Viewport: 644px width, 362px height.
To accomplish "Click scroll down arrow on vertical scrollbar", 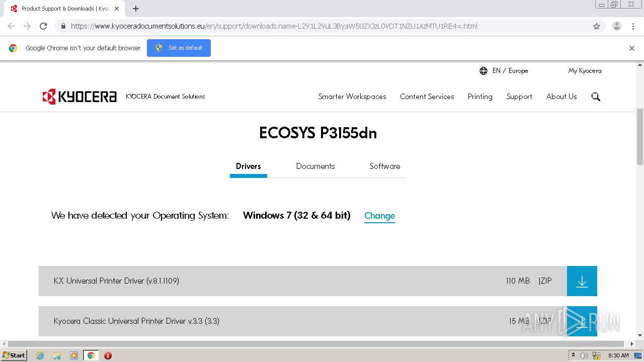I will click(x=640, y=335).
